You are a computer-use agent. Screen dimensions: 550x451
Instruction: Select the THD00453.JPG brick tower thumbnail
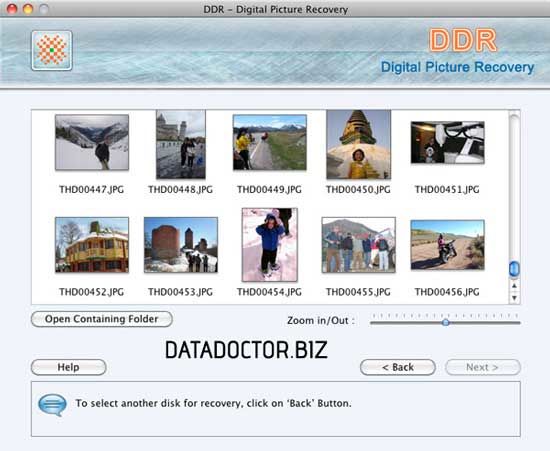pos(181,245)
